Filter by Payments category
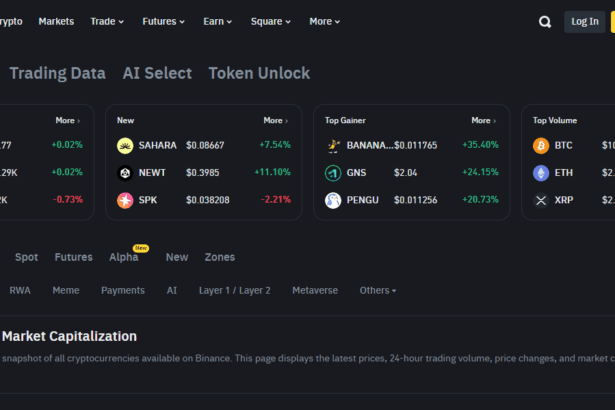This screenshot has width=615, height=410. [123, 290]
